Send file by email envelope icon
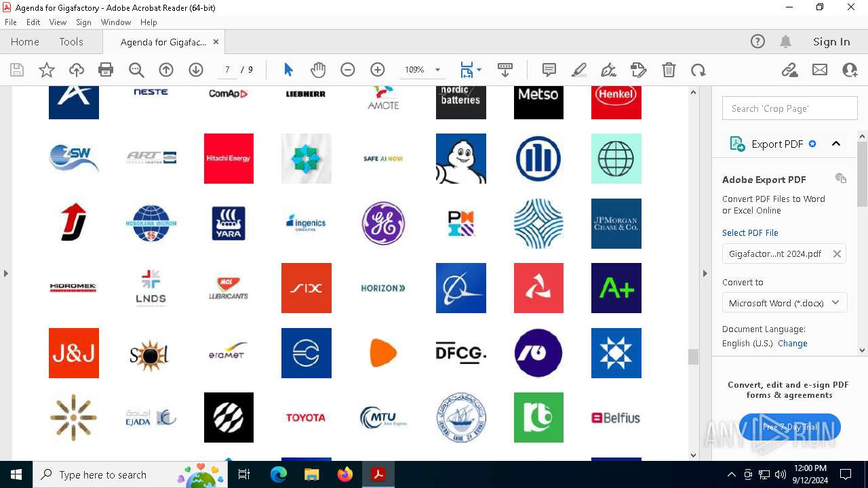The width and height of the screenshot is (868, 488). point(820,70)
